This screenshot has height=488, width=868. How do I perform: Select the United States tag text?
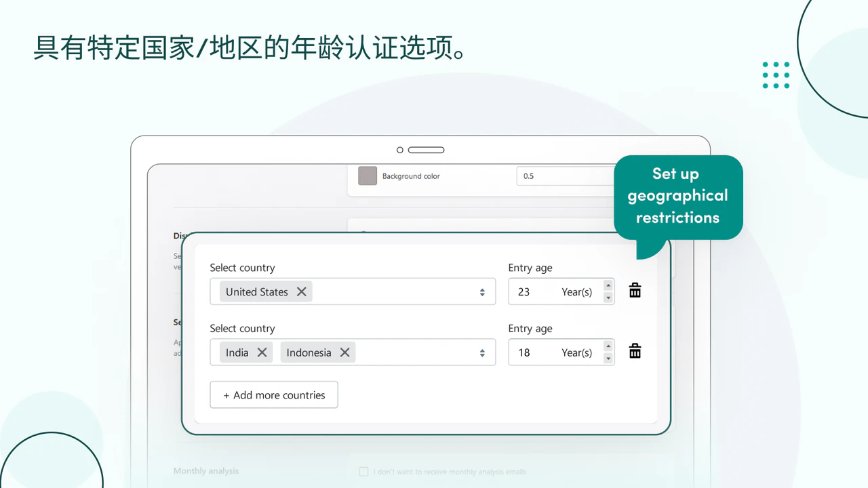[257, 292]
